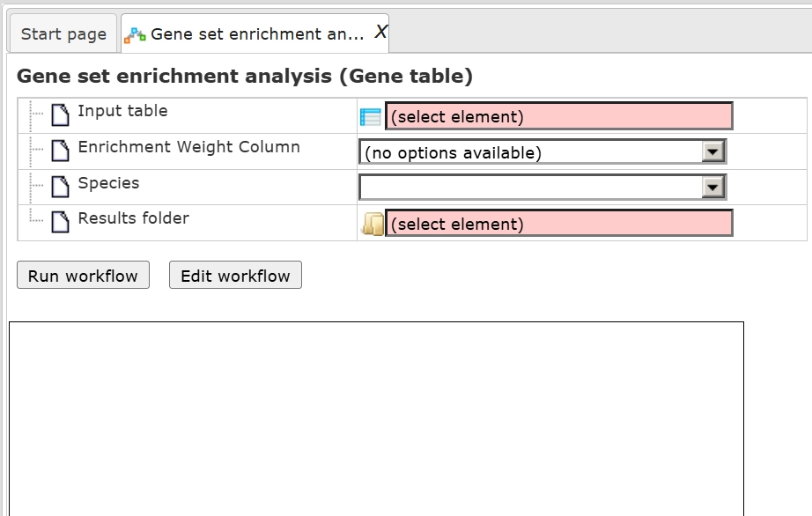
Task: Click the yellow folder icon for Results folder
Action: point(373,225)
